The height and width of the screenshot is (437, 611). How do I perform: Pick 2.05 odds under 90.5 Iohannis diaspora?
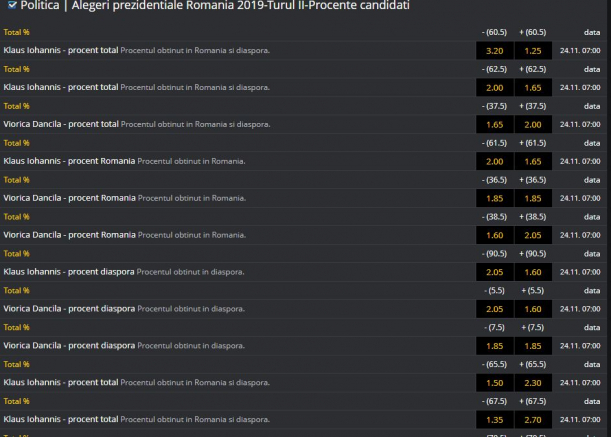[494, 272]
